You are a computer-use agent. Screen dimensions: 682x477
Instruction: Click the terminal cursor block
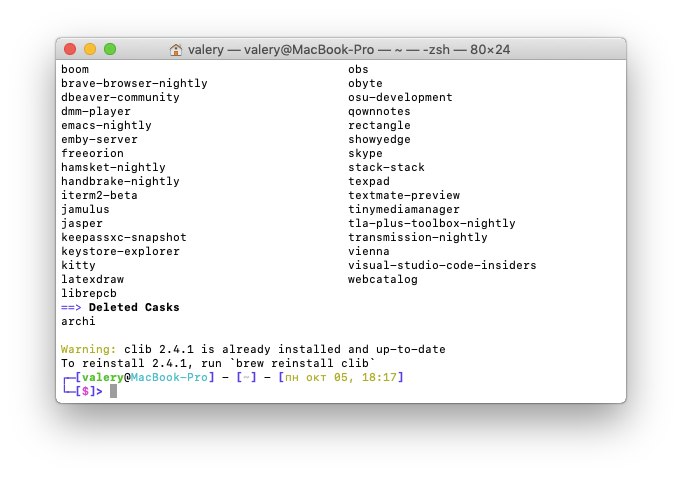(114, 391)
